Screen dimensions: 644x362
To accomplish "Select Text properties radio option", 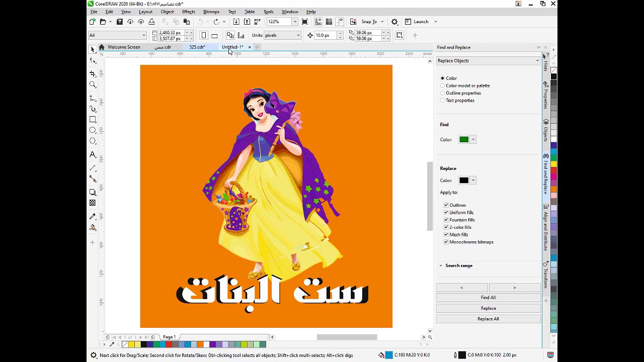I will (x=442, y=101).
